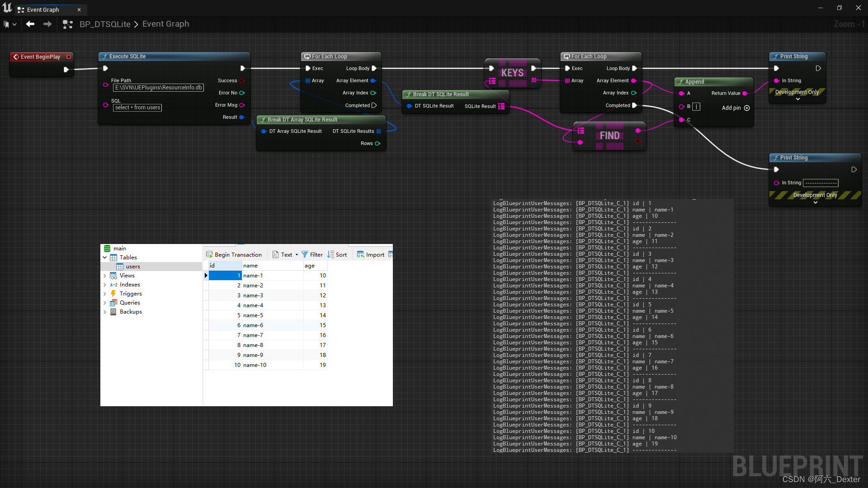Click the Event BeginPlay red delegate pin
This screenshot has height=488, width=868.
tap(69, 56)
